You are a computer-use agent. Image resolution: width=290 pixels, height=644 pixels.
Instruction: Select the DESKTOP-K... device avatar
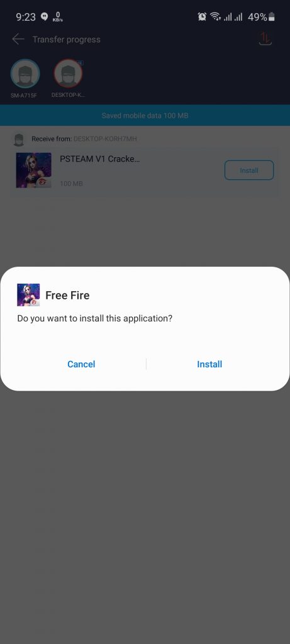tap(68, 74)
